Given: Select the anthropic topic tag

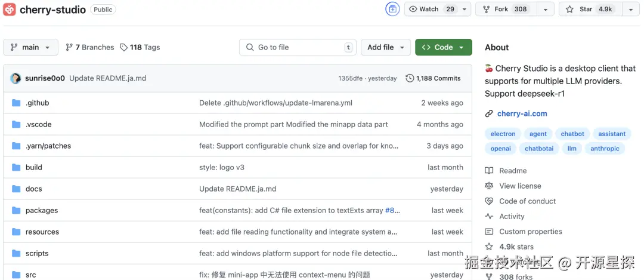Looking at the screenshot, I should click(605, 149).
